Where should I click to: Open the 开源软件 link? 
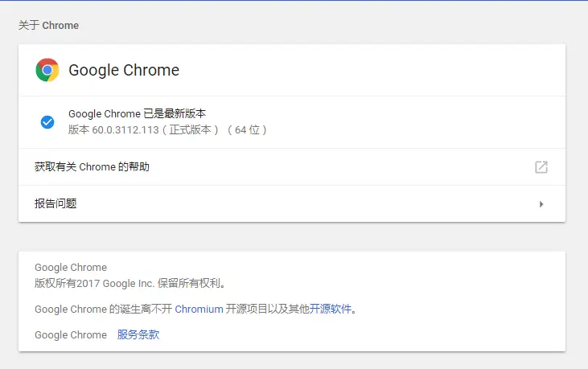coord(331,309)
